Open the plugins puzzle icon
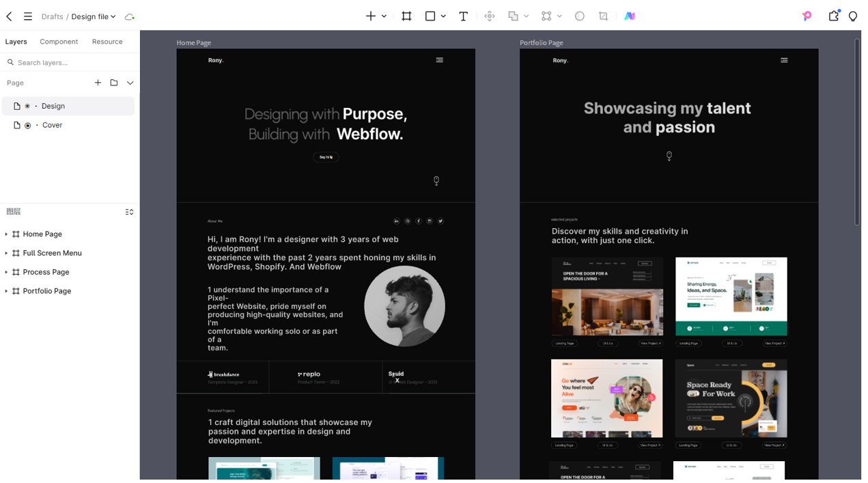Viewport: 868px width, 483px height. pos(834,16)
